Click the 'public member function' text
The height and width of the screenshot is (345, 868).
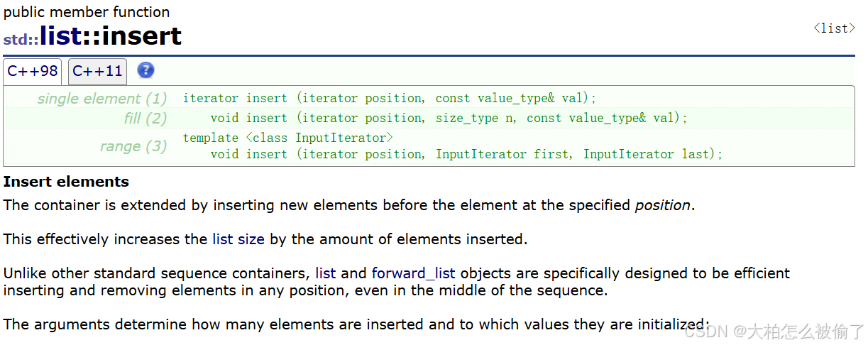[x=87, y=12]
